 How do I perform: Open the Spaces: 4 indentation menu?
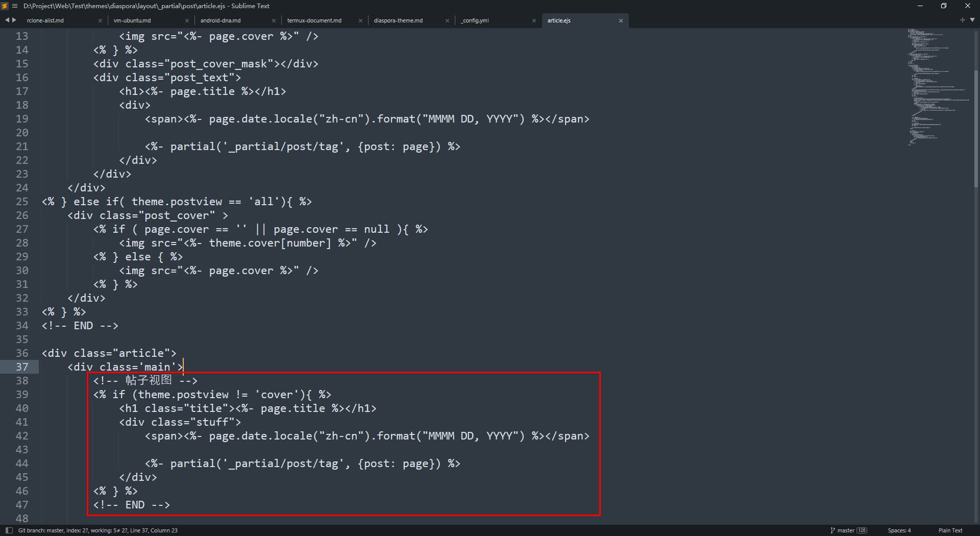tap(899, 530)
